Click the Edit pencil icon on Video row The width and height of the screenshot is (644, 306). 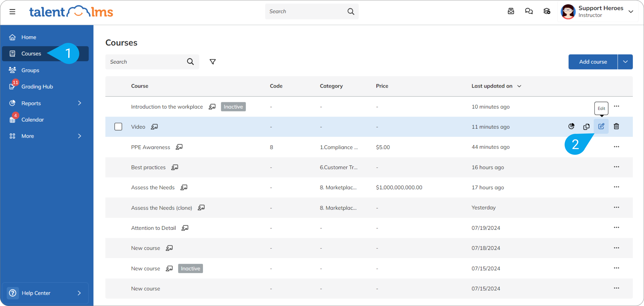(x=601, y=127)
